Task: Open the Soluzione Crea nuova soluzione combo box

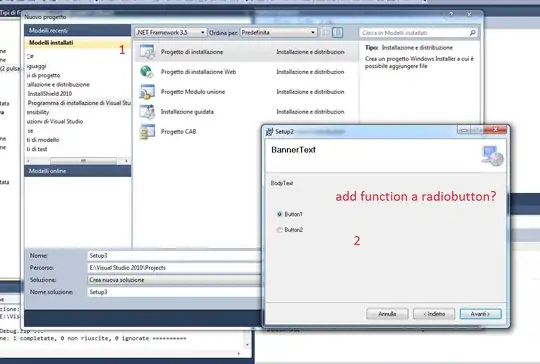Action: [x=174, y=280]
